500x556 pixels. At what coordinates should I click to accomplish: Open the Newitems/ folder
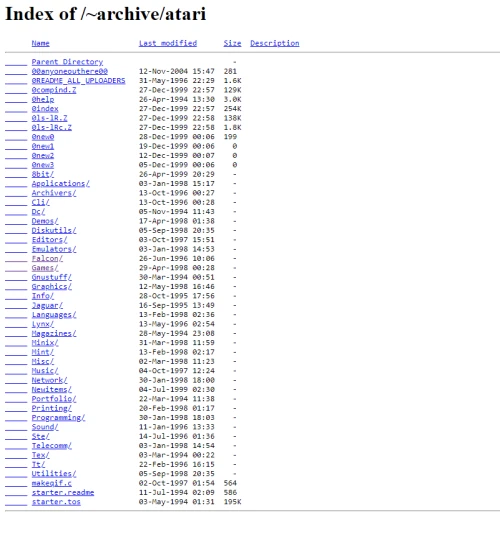52,390
